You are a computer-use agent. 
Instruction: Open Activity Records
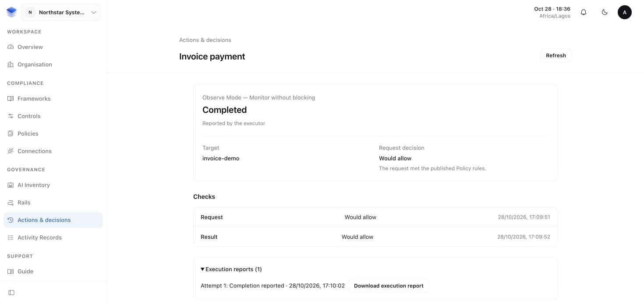tap(53, 238)
